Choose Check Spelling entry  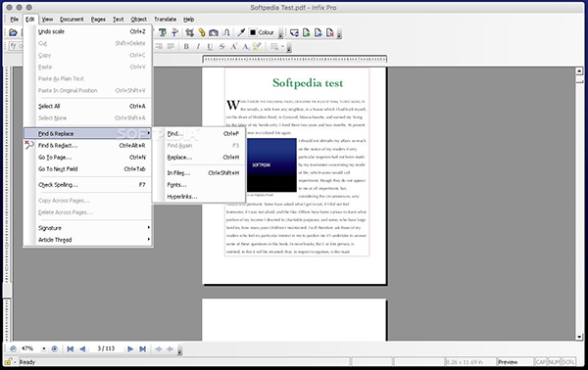tap(88, 185)
